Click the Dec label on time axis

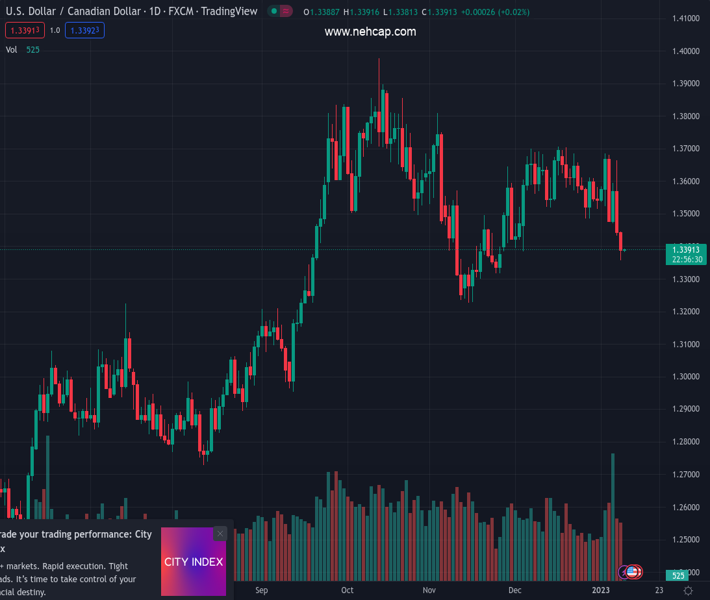point(514,591)
